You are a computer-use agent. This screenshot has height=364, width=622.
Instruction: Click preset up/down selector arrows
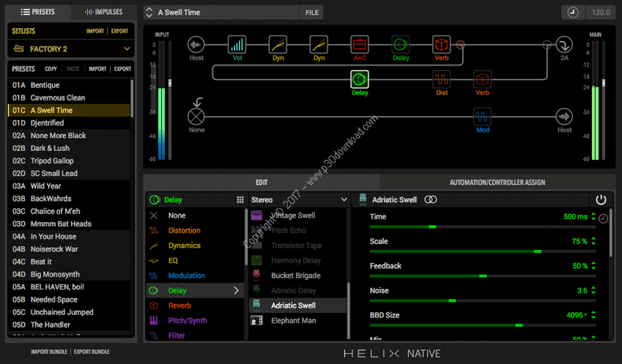click(x=149, y=12)
